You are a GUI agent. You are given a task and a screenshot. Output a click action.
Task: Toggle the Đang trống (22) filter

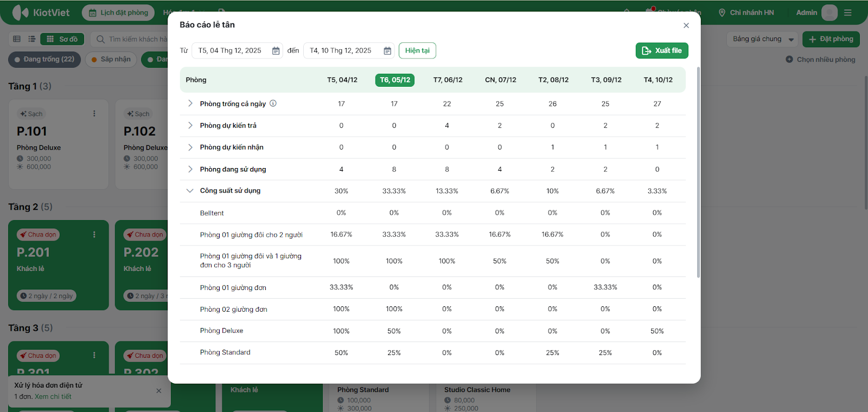44,60
